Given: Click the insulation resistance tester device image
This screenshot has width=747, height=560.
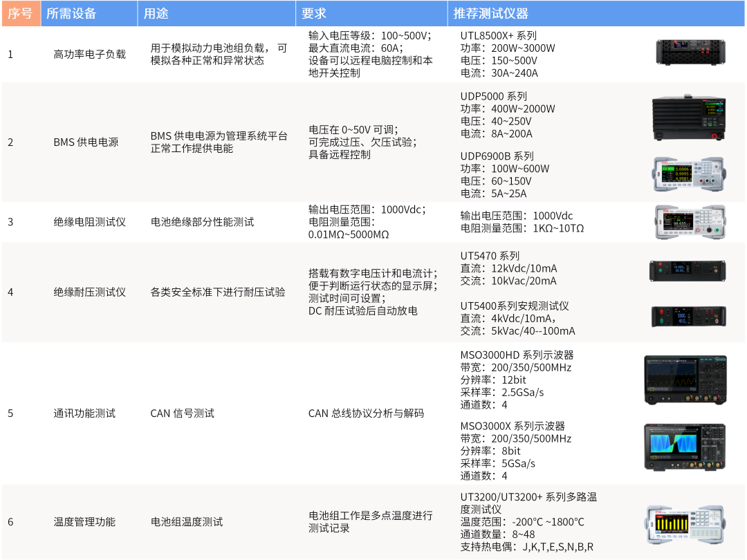Looking at the screenshot, I should (x=690, y=222).
